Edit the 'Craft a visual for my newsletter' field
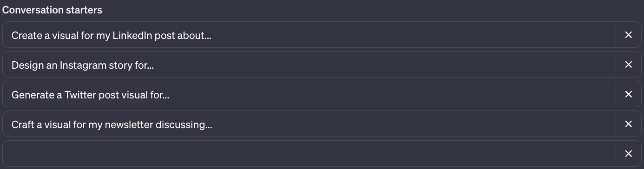The height and width of the screenshot is (169, 644). 309,124
